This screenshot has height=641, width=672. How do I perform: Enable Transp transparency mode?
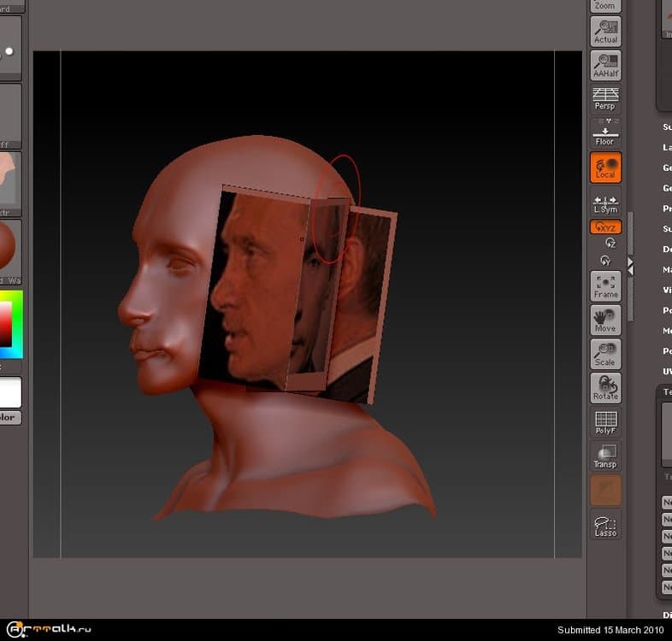pos(605,456)
